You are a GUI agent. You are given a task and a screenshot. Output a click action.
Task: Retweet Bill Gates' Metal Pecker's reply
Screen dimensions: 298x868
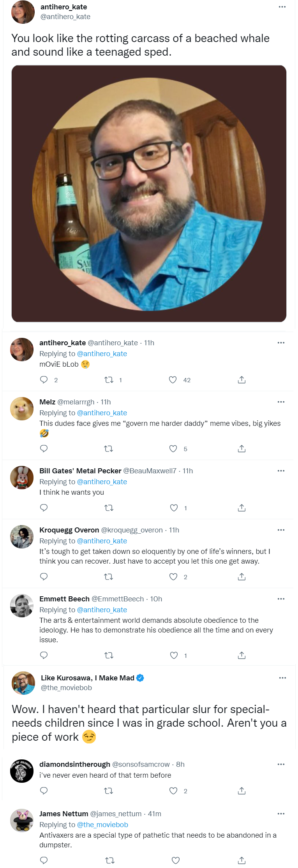click(x=109, y=508)
